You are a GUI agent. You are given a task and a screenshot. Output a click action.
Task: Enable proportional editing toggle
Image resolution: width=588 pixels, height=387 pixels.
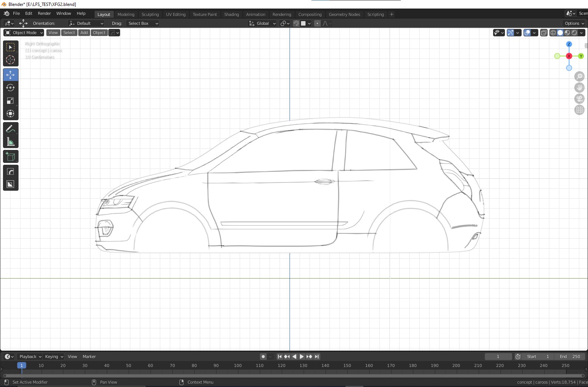pos(317,23)
